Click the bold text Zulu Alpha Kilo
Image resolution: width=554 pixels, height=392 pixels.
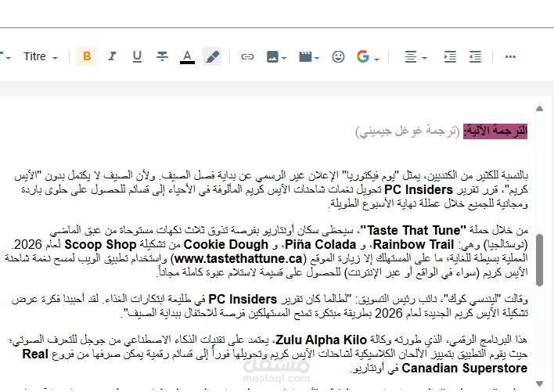pyautogui.click(x=321, y=340)
